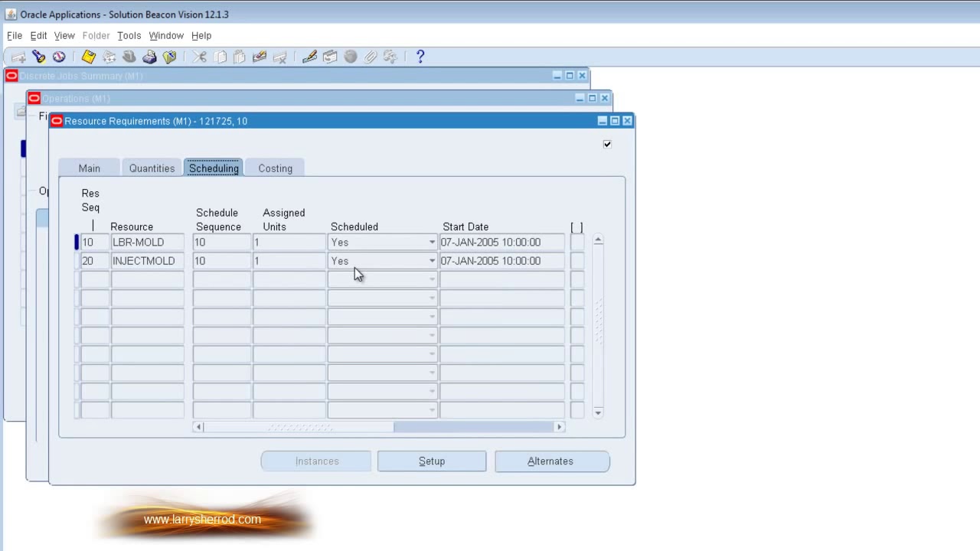Viewport: 980px width, 551px height.
Task: Click the Switch Responsibilities hat icon
Action: pos(129,57)
